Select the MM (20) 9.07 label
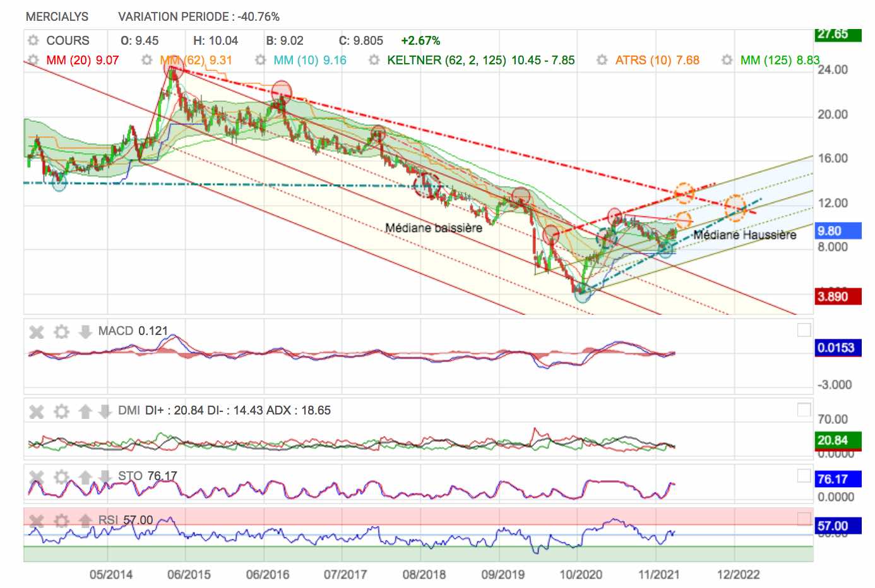The image size is (875, 588). coord(83,60)
